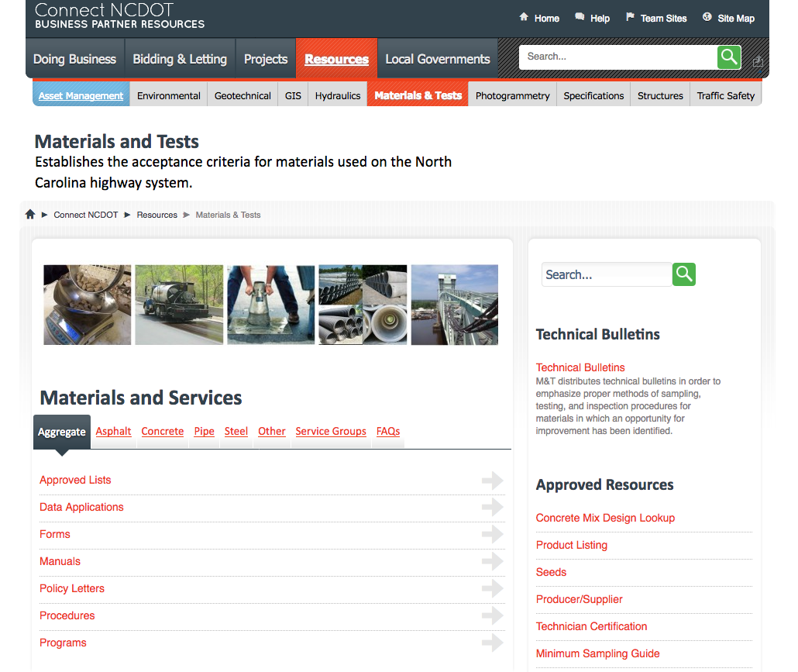Click the breadcrumb home icon
Image resolution: width=798 pixels, height=672 pixels.
click(30, 215)
